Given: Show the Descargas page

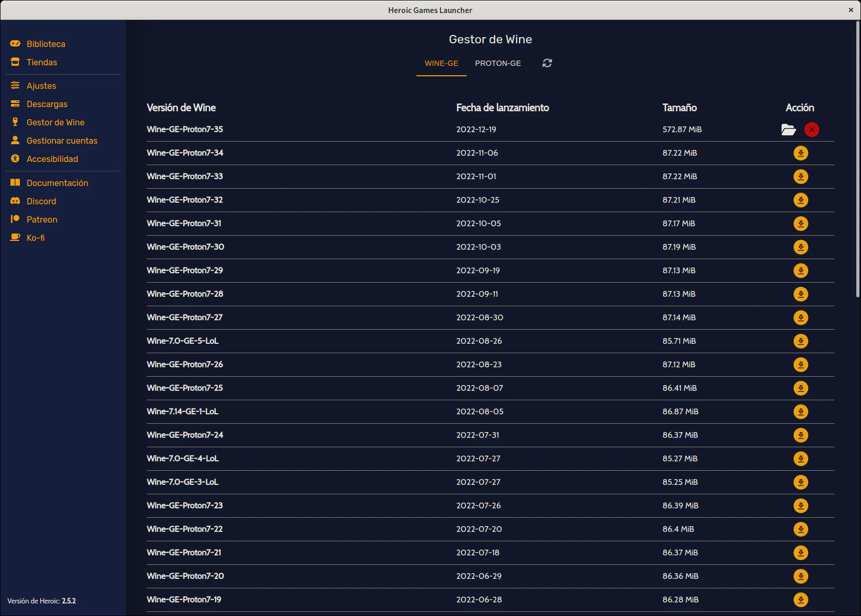Looking at the screenshot, I should click(47, 104).
